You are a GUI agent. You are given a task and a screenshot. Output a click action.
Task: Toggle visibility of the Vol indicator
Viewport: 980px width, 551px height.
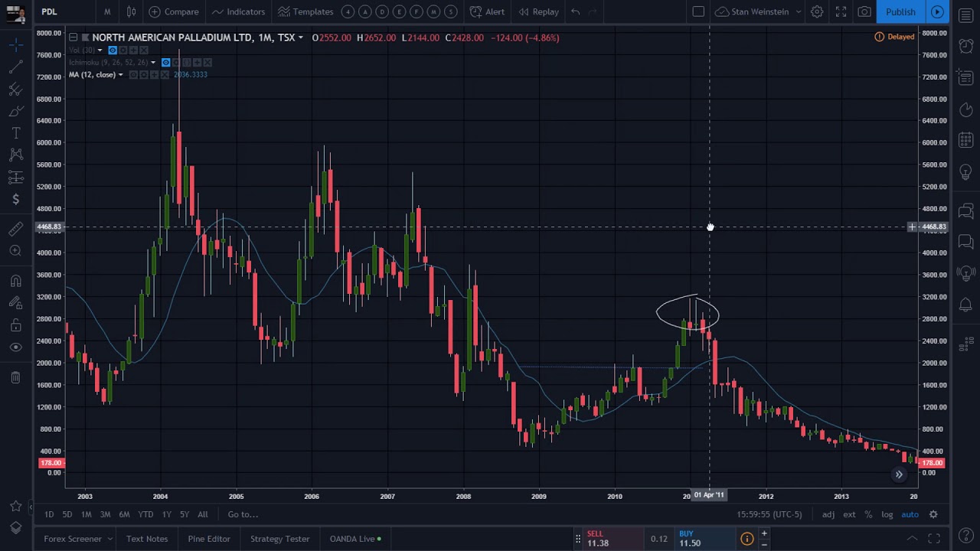112,51
